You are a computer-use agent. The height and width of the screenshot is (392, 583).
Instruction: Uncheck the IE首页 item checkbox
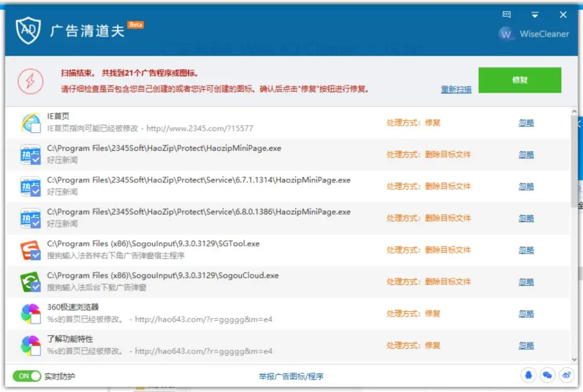[x=36, y=128]
